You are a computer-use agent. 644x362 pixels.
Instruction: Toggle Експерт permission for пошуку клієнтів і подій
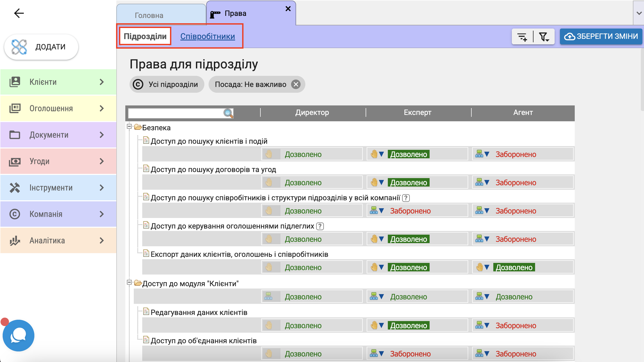408,154
